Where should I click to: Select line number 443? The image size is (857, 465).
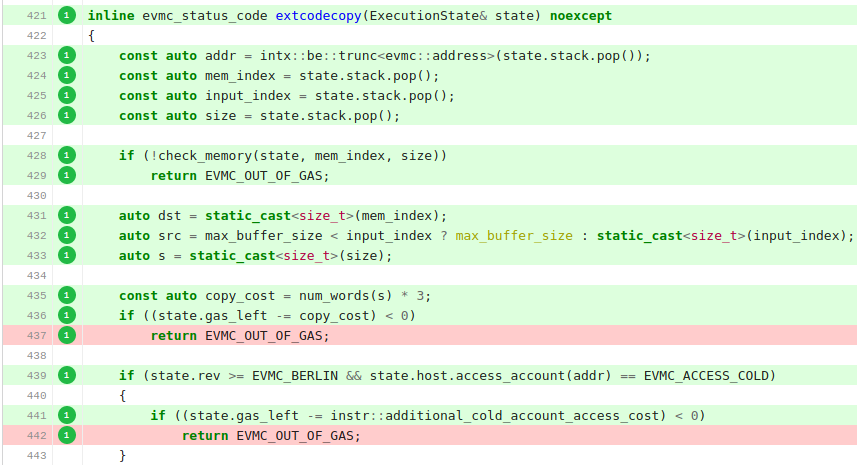click(x=37, y=456)
